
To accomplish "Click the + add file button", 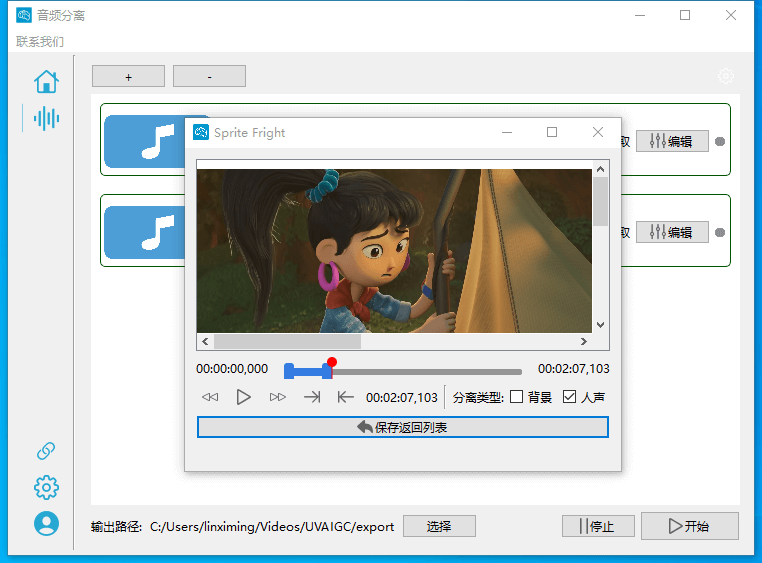I will point(128,76).
